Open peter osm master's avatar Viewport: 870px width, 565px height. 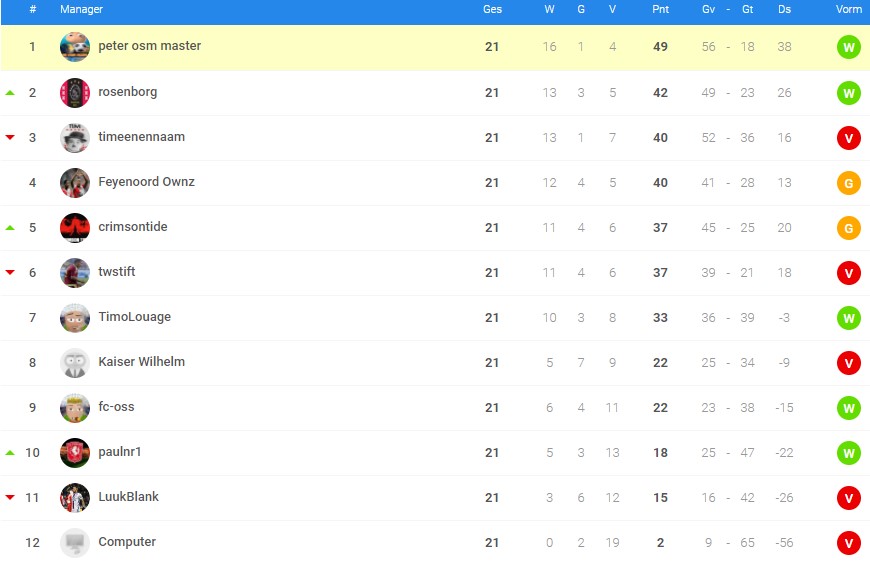click(75, 47)
